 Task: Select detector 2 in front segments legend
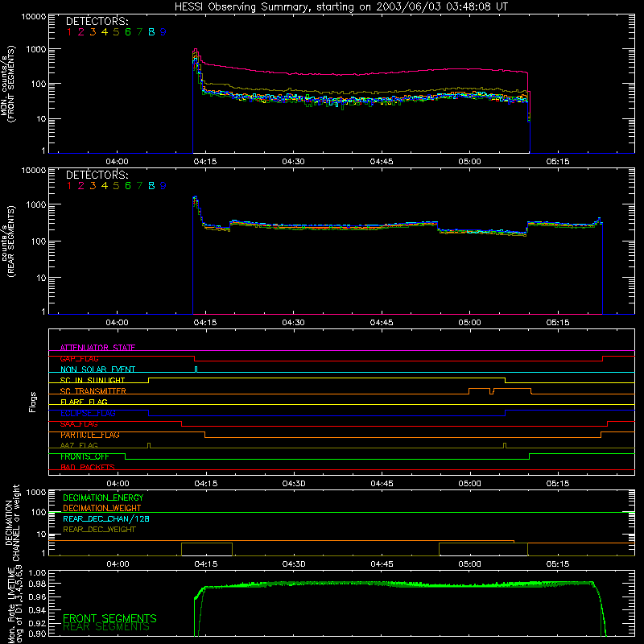coord(81,32)
